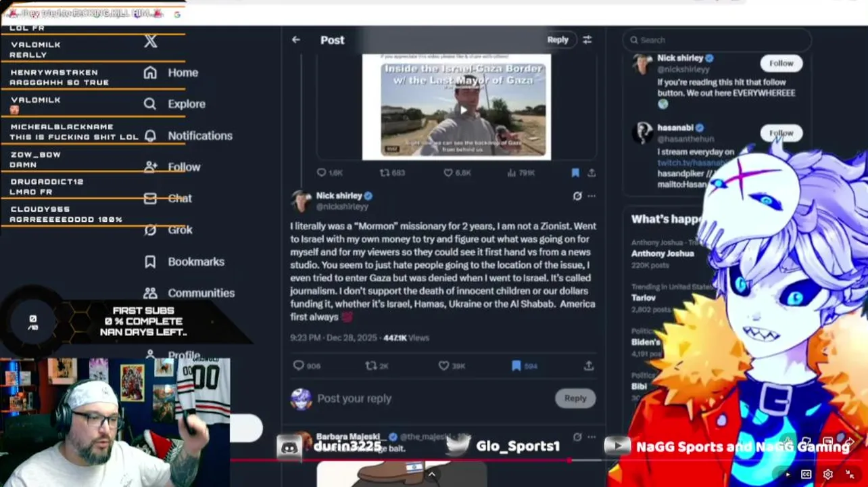This screenshot has height=487, width=868.
Task: Open more options on Nick shirley's post
Action: coord(592,196)
